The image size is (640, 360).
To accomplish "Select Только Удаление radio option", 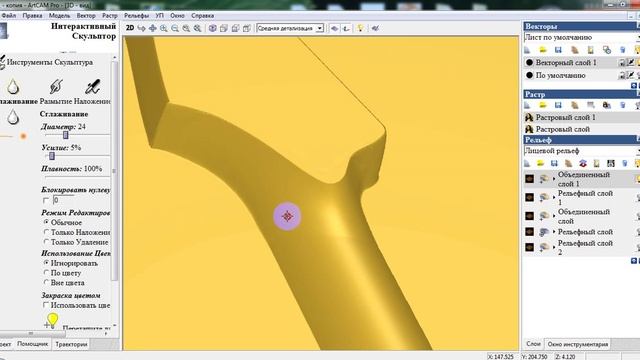I will (x=46, y=242).
